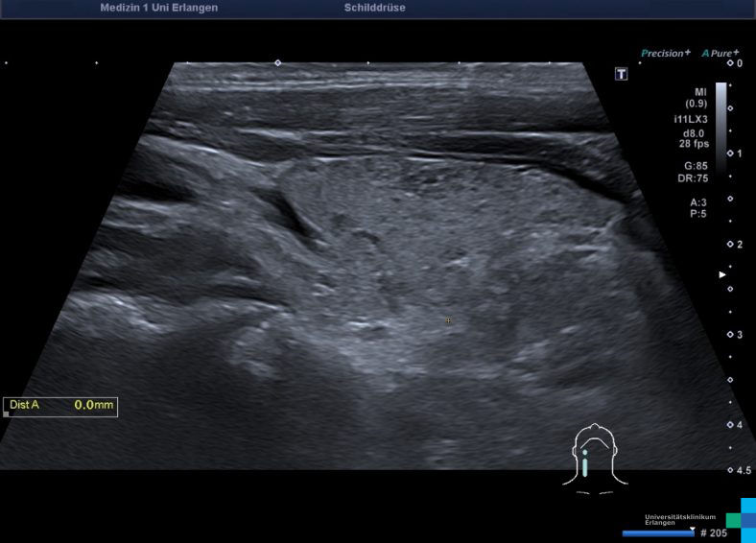Click the diamond marker at top ruler
This screenshot has width=756, height=543.
278,62
